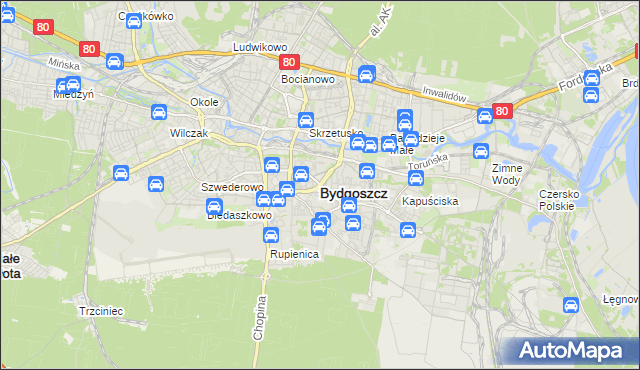Screen dimensions: 640x370
Task: Click the Bocianowo label
Action: 308,79
